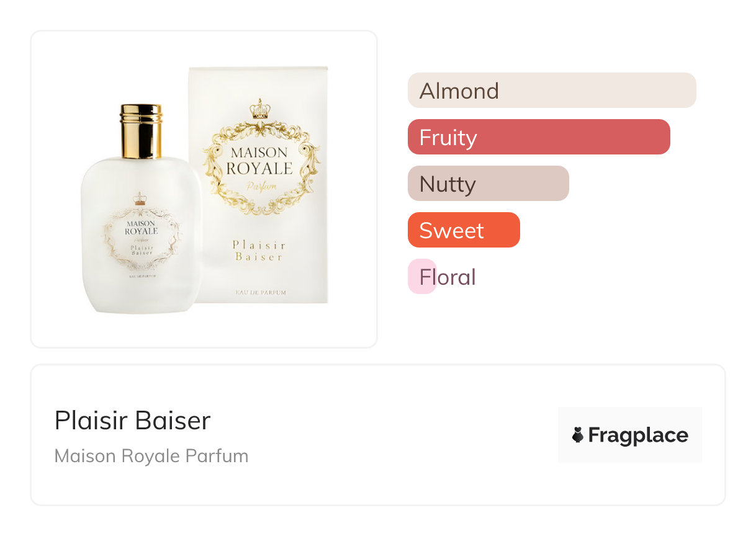Select the red Fruity accord bar
The image size is (756, 536).
[x=538, y=137]
